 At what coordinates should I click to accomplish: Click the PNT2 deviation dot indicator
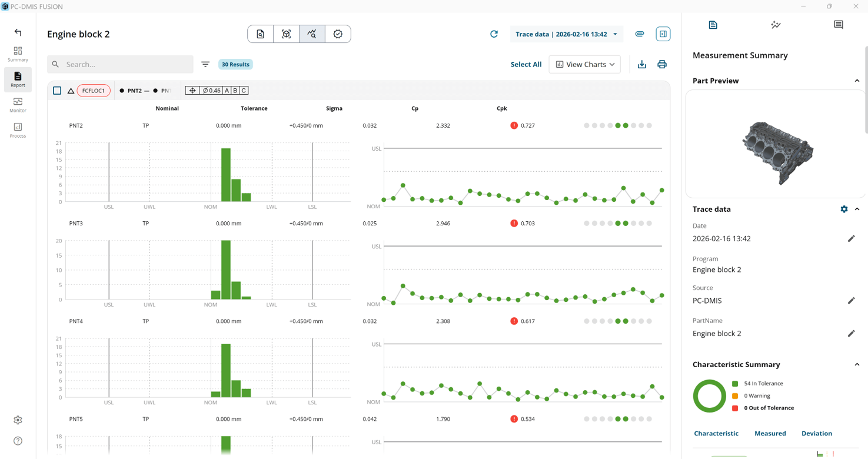pos(618,125)
